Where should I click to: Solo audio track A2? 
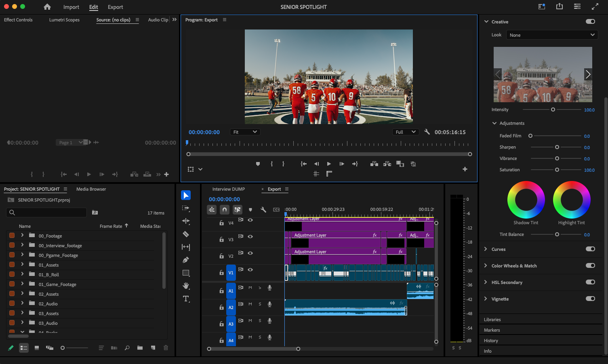point(260,304)
